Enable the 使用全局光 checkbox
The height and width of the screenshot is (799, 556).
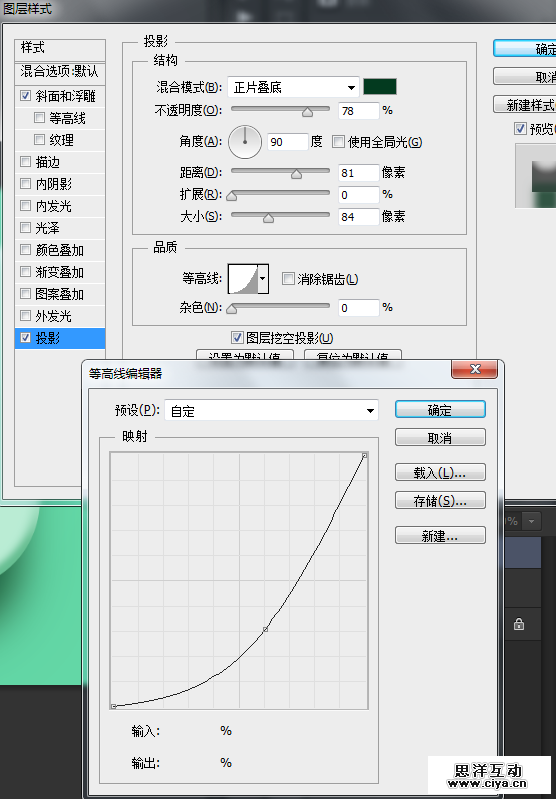(x=338, y=142)
